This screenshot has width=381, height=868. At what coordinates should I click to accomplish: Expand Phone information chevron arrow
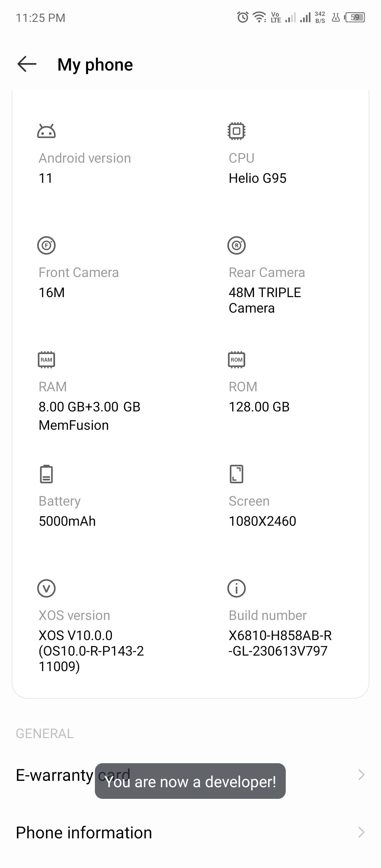coord(361,832)
